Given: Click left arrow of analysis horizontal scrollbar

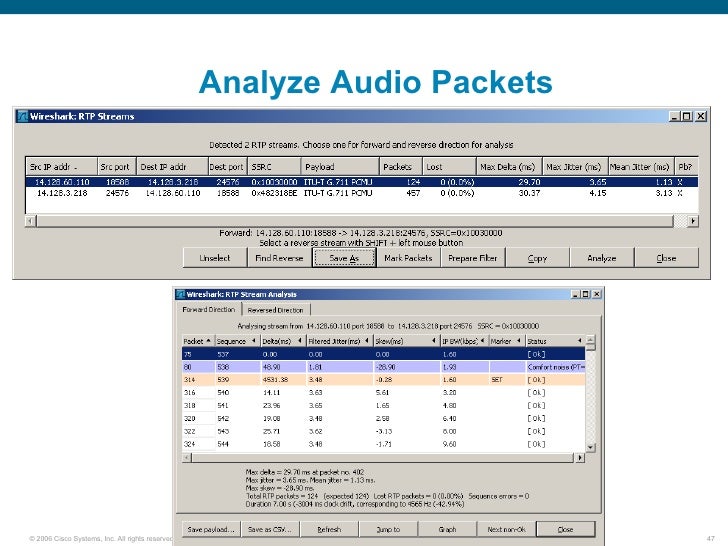Looking at the screenshot, I should point(187,458).
